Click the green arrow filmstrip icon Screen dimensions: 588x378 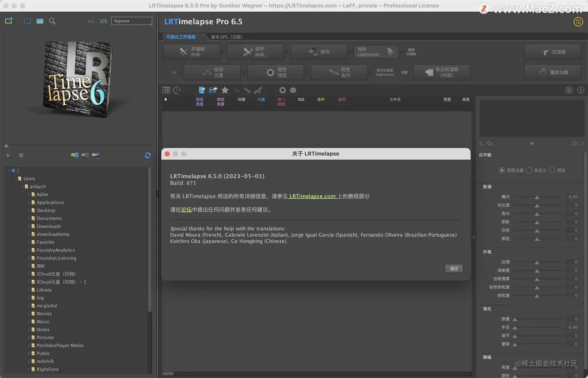tap(75, 155)
